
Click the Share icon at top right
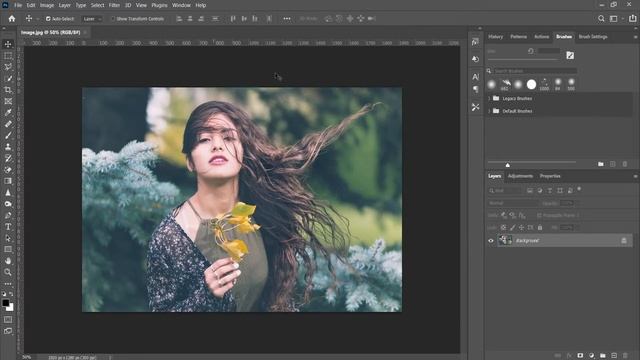[632, 19]
